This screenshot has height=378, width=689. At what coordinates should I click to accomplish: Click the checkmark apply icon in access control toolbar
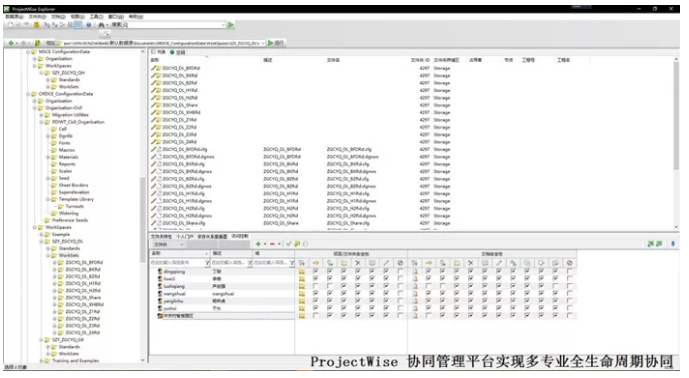(289, 244)
